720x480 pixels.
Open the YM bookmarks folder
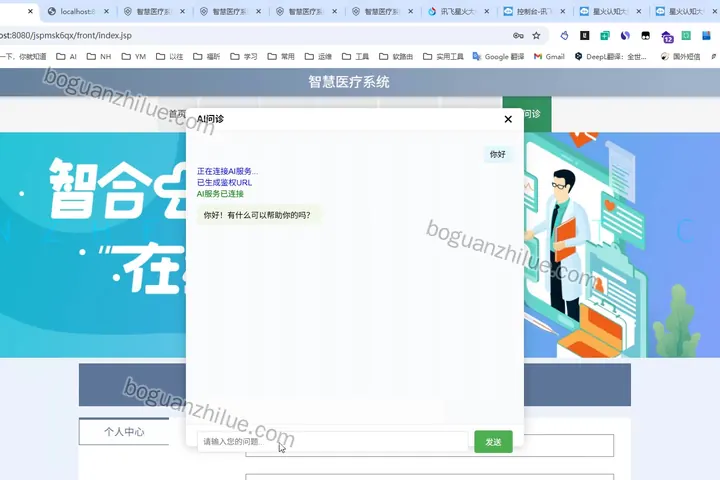click(x=134, y=56)
